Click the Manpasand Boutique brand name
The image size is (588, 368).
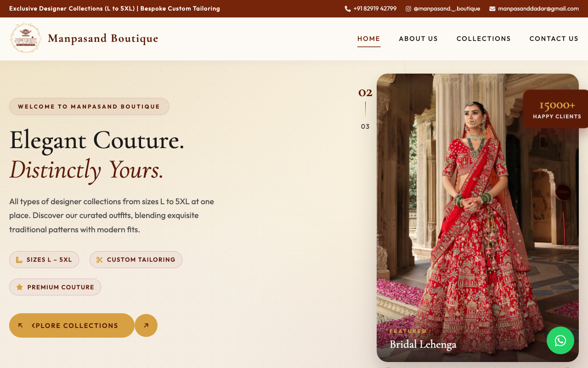pos(103,38)
